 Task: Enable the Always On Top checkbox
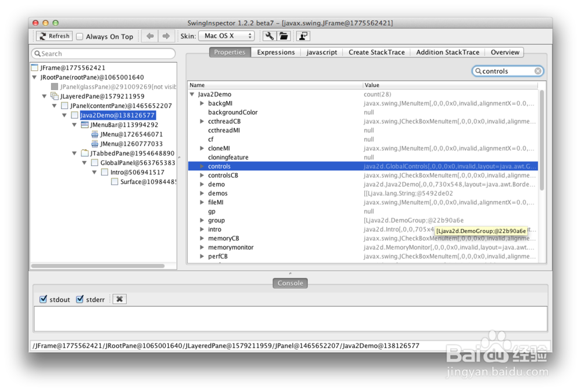(x=80, y=37)
